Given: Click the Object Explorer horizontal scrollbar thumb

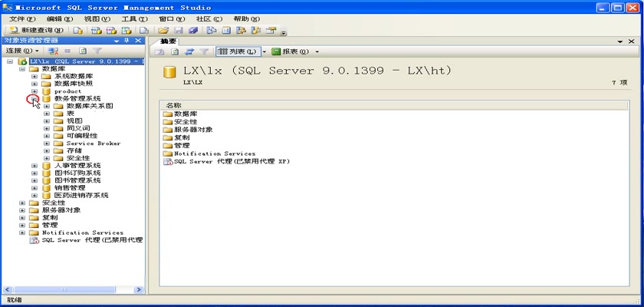Looking at the screenshot, I should pos(64,290).
